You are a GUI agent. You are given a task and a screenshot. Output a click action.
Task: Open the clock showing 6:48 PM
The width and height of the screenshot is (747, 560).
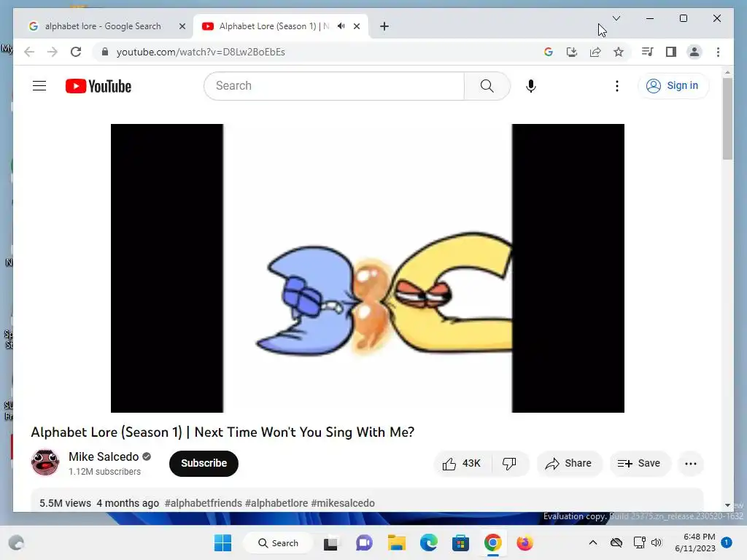click(x=695, y=542)
